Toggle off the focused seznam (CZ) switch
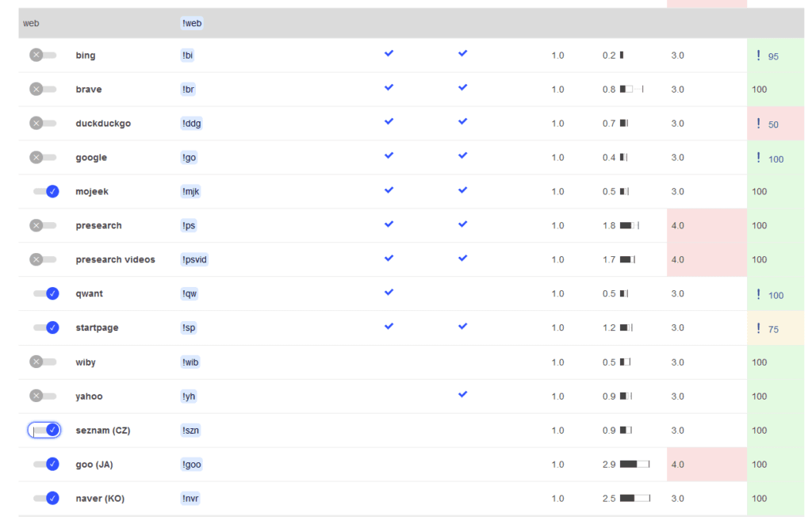Screen dimensions: 812x517 (x=44, y=430)
